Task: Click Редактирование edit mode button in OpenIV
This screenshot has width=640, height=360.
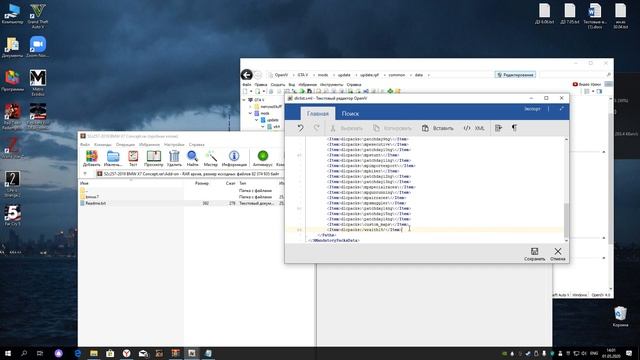Action: tap(515, 75)
